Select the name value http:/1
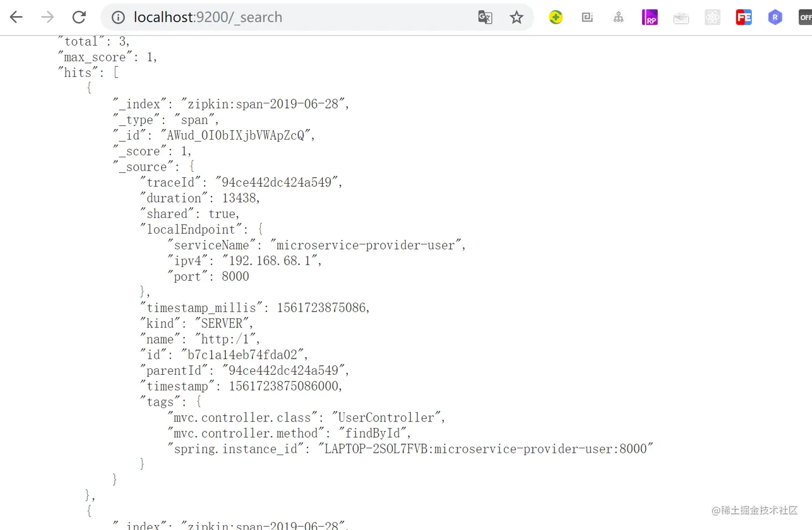This screenshot has width=812, height=530. pyautogui.click(x=224, y=339)
